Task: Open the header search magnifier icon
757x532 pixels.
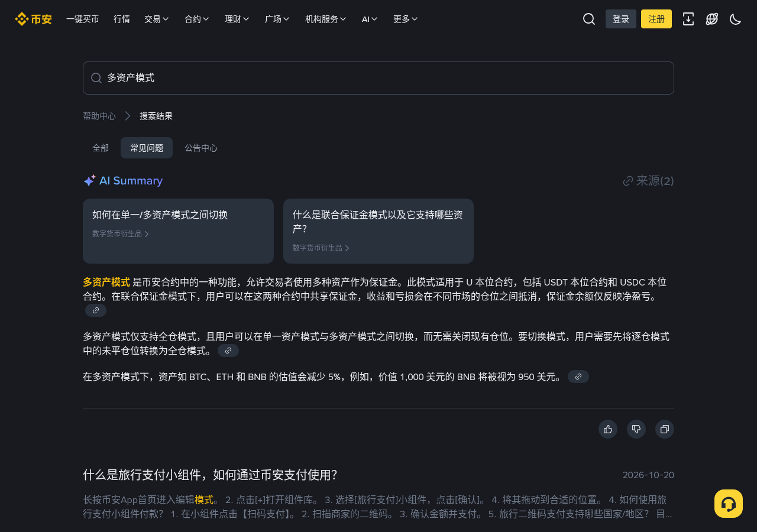Action: click(589, 19)
